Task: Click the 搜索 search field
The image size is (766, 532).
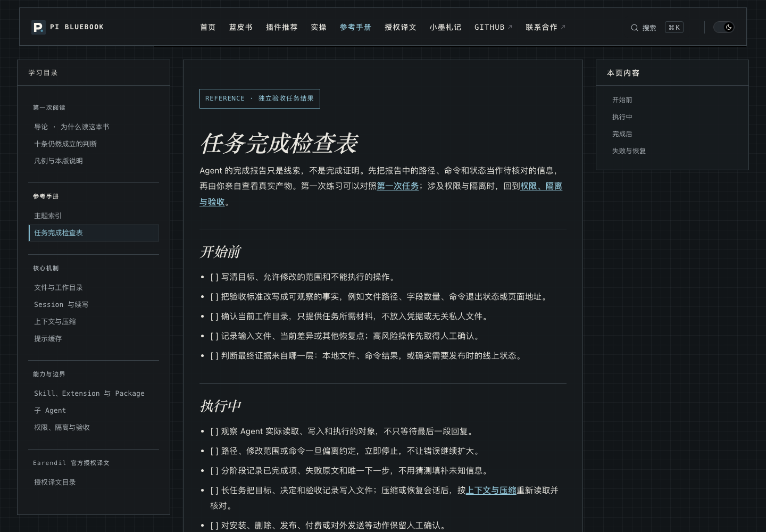Action: (656, 28)
